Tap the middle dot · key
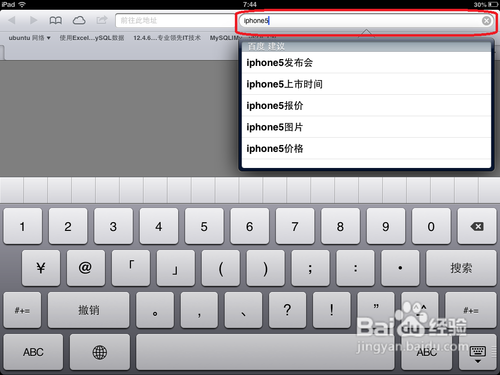The image size is (500, 375). coord(400,268)
